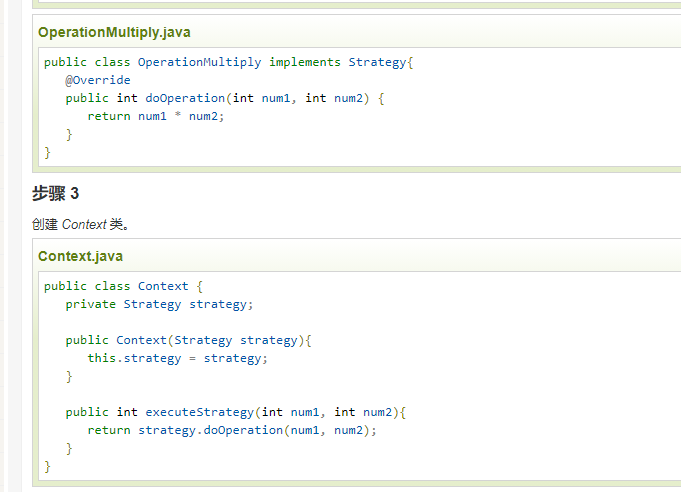Click 'Strategy' after the implements keyword
The height and width of the screenshot is (492, 681).
click(x=378, y=62)
